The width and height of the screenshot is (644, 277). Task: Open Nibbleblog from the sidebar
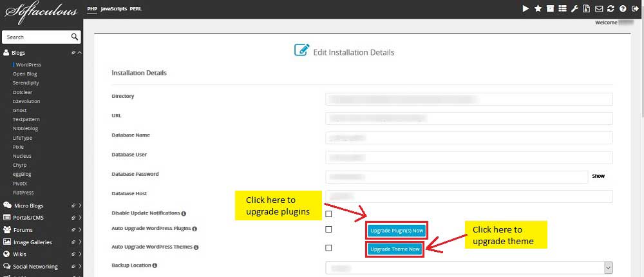[x=25, y=129]
